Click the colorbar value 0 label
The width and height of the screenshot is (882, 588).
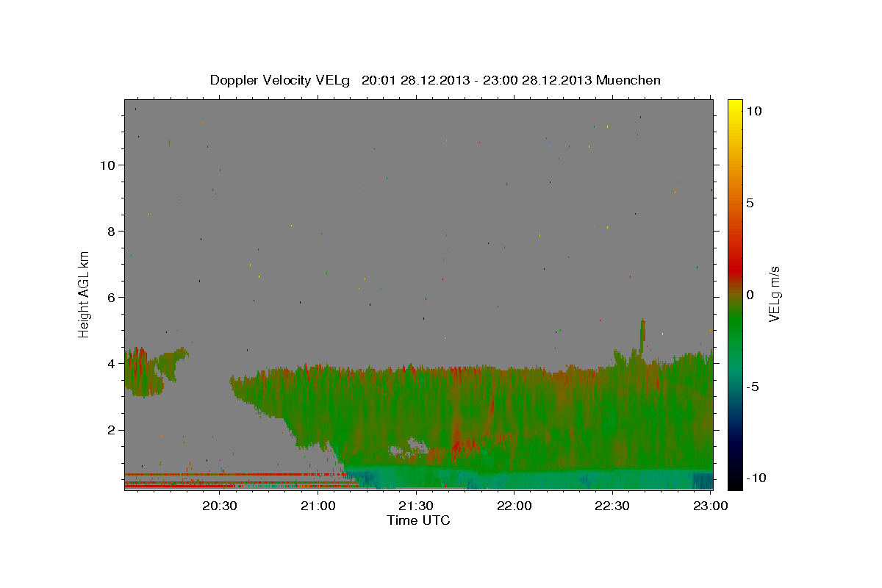pos(750,295)
